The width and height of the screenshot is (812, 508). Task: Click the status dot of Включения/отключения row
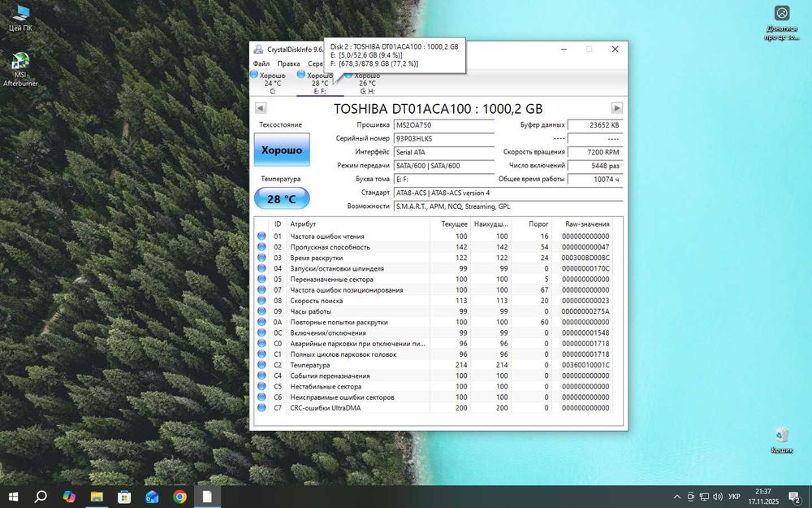tap(261, 332)
